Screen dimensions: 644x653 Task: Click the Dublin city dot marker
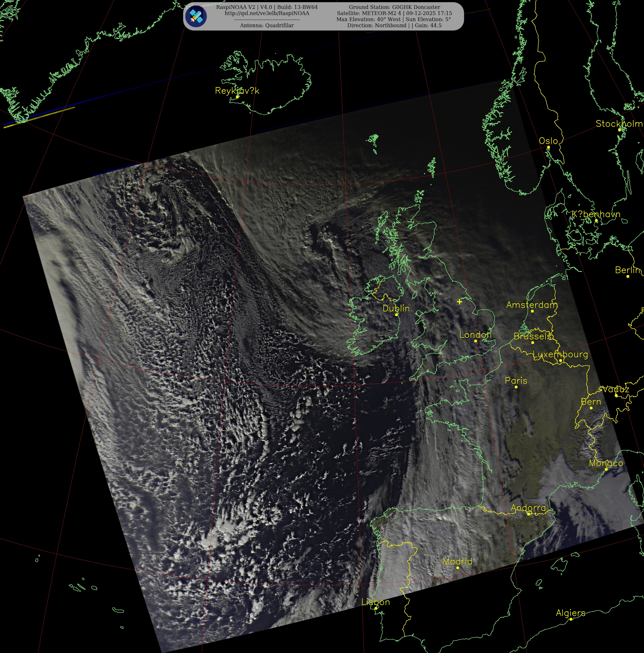click(x=397, y=315)
